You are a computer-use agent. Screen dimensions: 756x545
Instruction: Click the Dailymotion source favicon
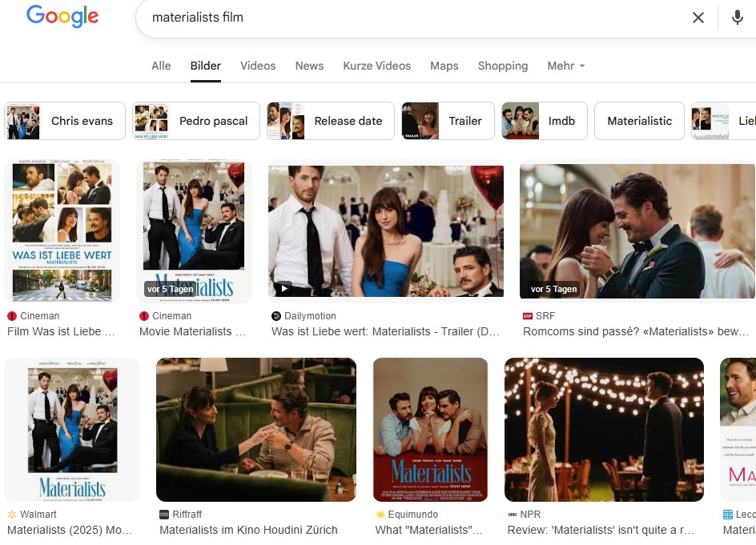coord(276,316)
